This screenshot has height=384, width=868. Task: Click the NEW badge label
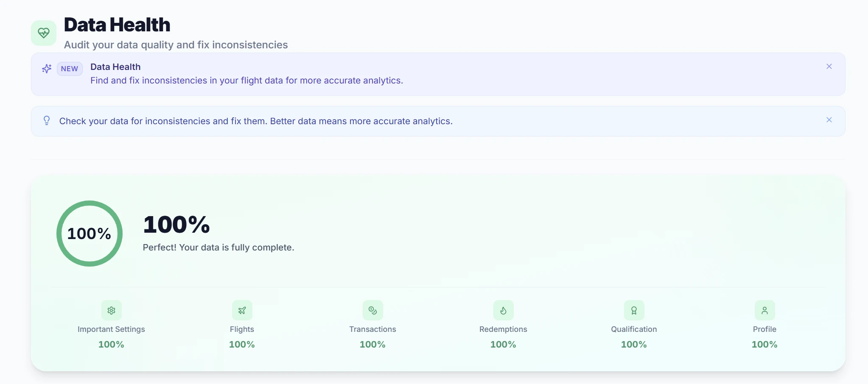(69, 69)
